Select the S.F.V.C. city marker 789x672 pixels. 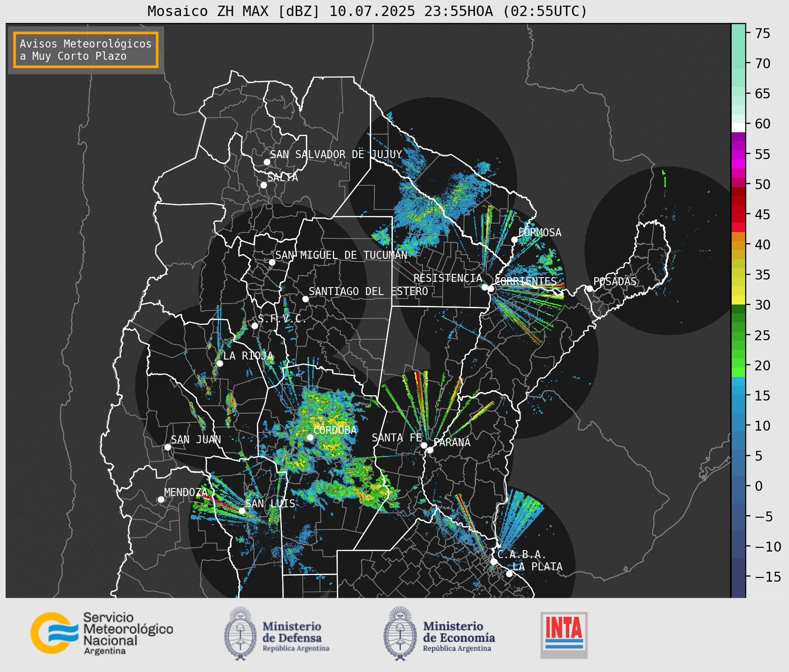click(255, 326)
